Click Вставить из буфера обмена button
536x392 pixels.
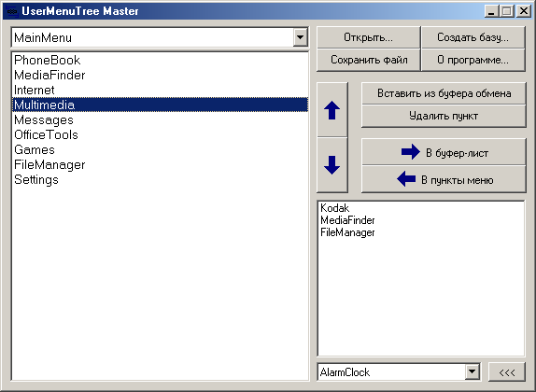[x=444, y=93]
